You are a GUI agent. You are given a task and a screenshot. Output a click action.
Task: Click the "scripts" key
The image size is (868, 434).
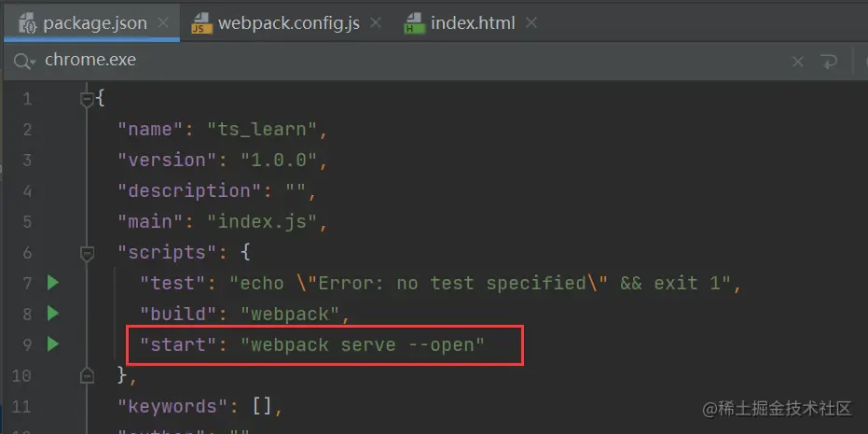coord(167,253)
